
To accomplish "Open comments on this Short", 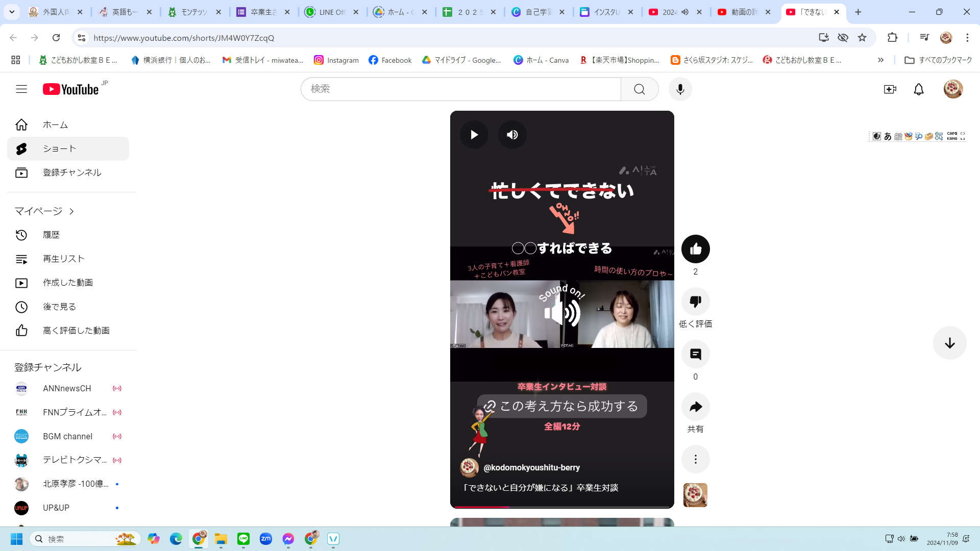I will coord(695,354).
